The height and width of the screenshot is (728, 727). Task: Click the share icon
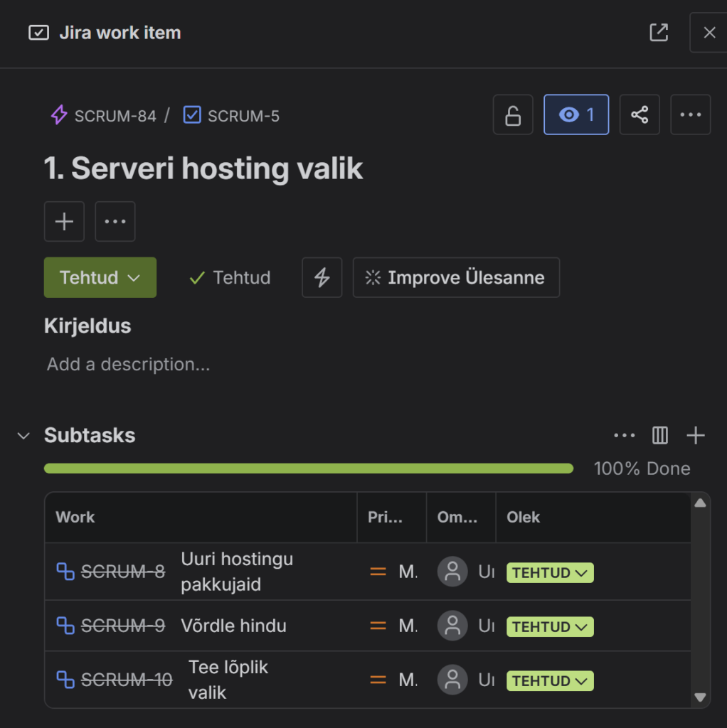(x=640, y=114)
